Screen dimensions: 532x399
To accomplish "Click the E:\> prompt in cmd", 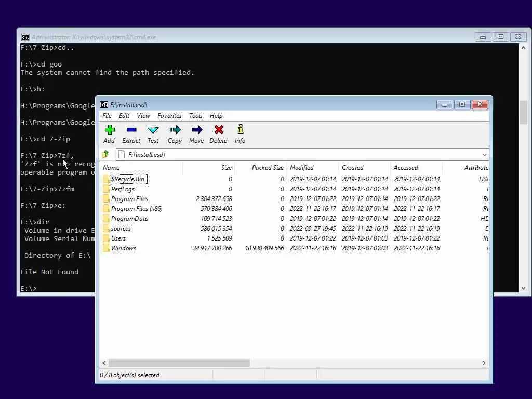I will [29, 288].
